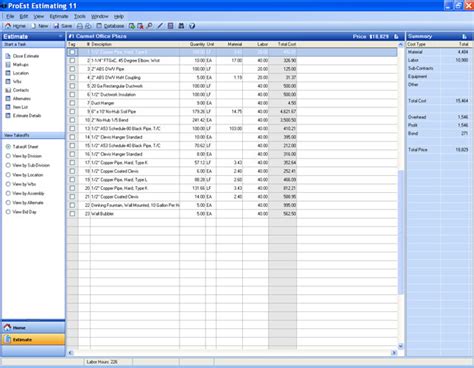Click the Alternates sidebar icon

click(8, 98)
